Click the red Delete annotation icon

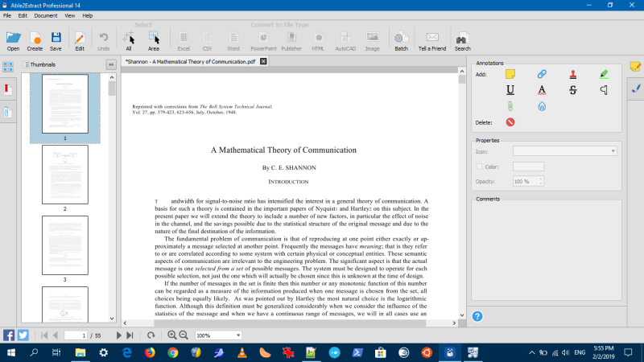510,122
